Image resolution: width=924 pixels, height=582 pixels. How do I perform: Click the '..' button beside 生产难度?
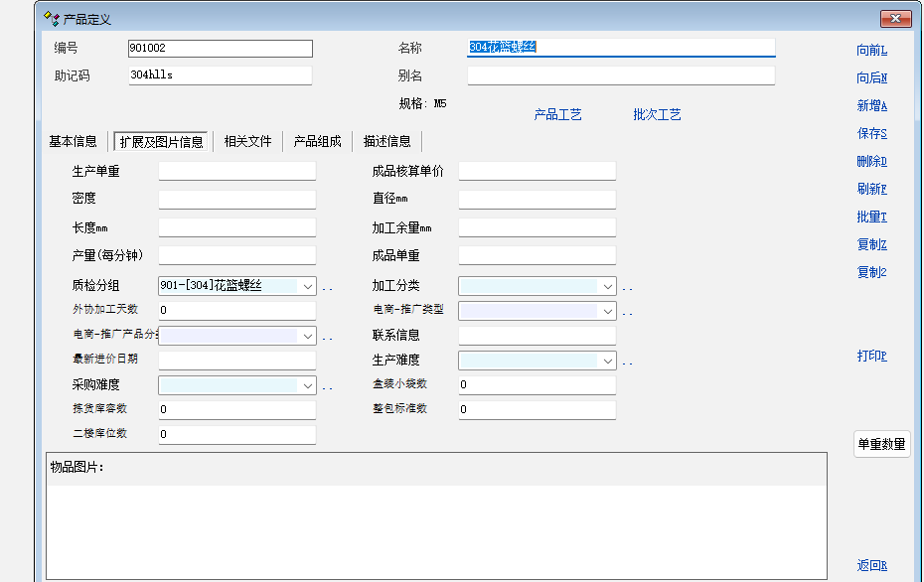[628, 362]
